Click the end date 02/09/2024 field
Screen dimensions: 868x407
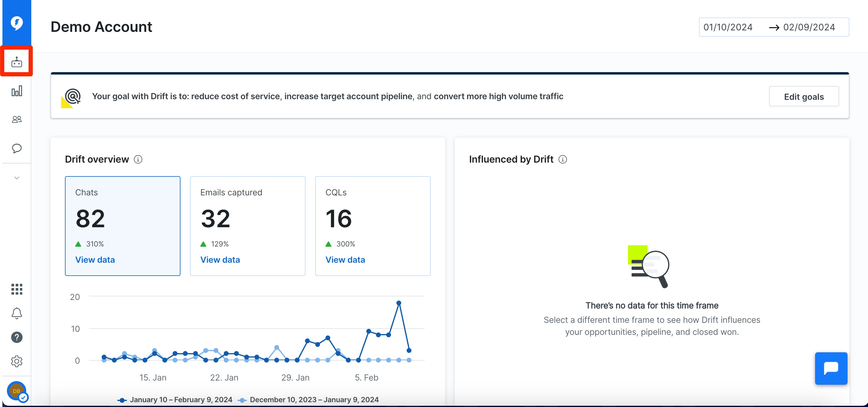coord(809,27)
